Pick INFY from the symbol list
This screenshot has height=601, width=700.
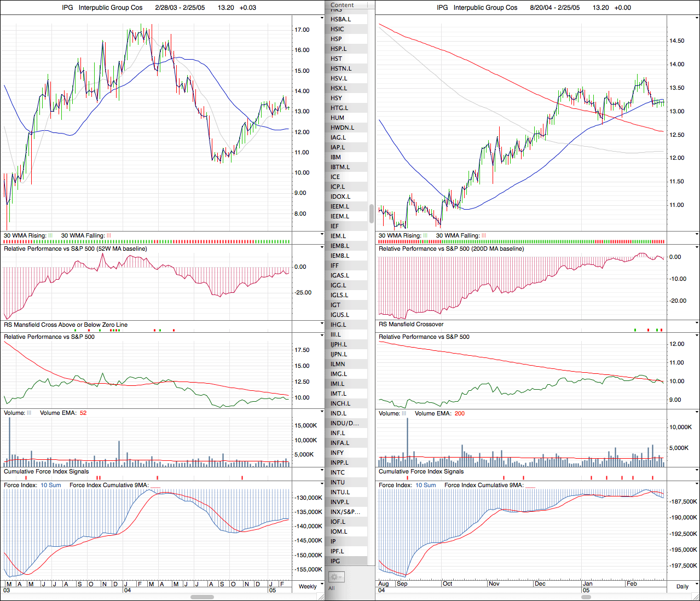337,453
